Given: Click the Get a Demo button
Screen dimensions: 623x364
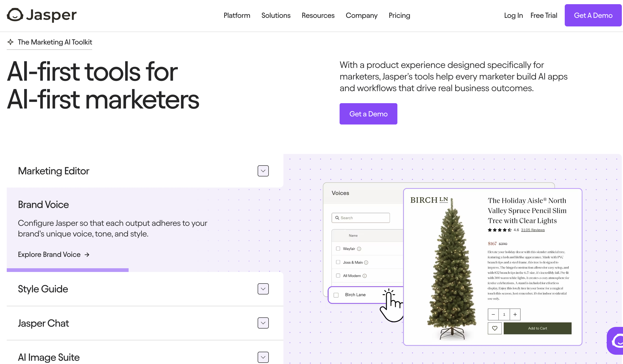Looking at the screenshot, I should pyautogui.click(x=368, y=114).
